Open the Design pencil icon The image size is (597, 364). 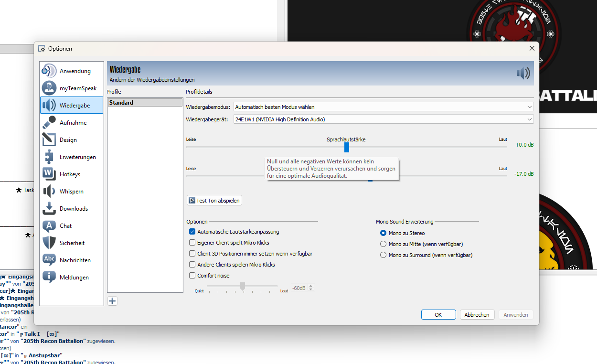49,139
